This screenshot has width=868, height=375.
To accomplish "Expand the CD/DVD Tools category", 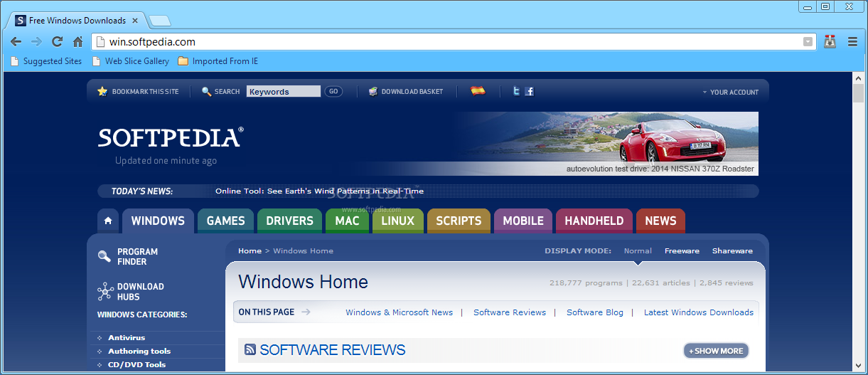I will tap(100, 365).
